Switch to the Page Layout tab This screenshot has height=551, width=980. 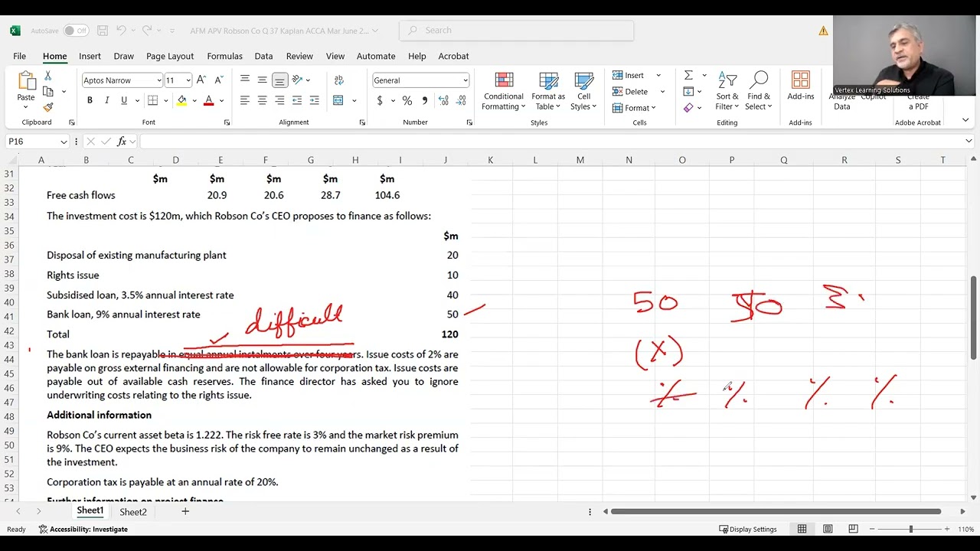click(170, 56)
